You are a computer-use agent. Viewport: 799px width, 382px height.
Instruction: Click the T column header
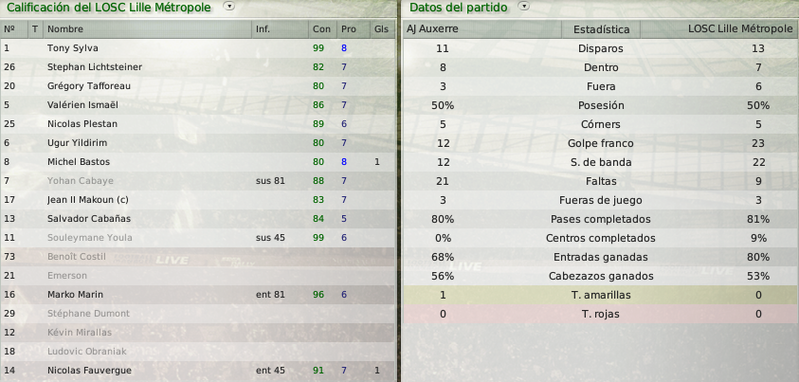(35, 29)
